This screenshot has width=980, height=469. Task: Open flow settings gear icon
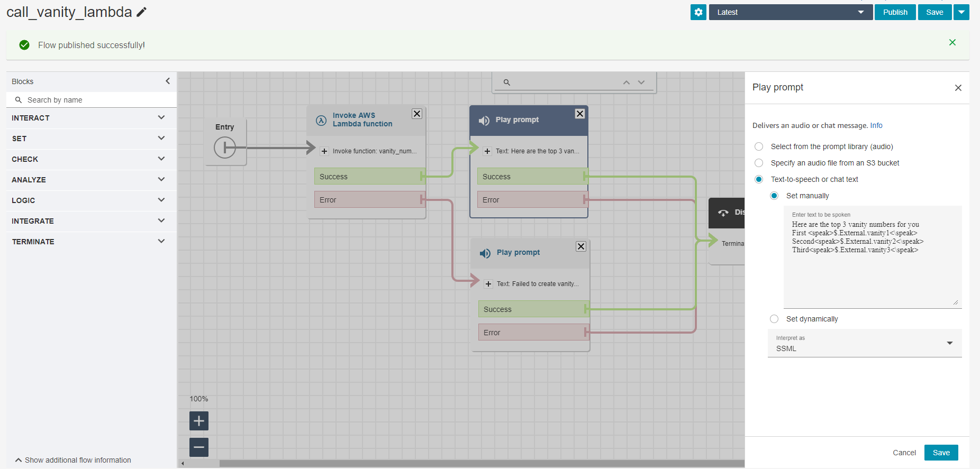tap(698, 12)
